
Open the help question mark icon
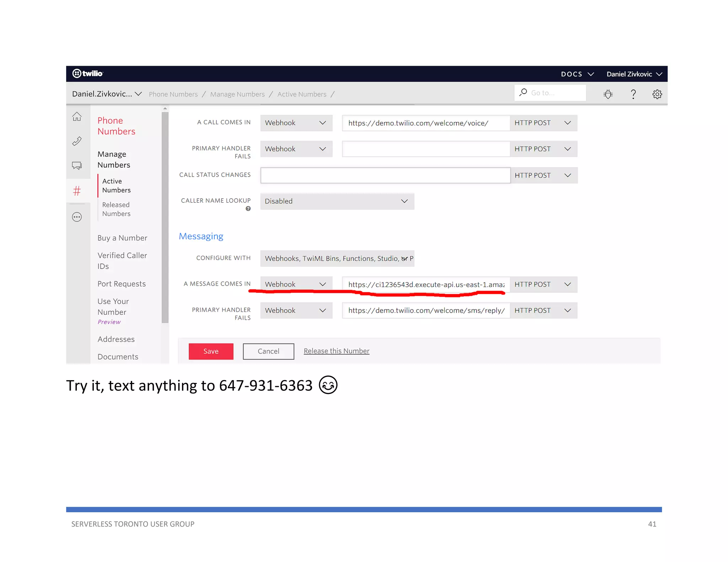pos(633,94)
